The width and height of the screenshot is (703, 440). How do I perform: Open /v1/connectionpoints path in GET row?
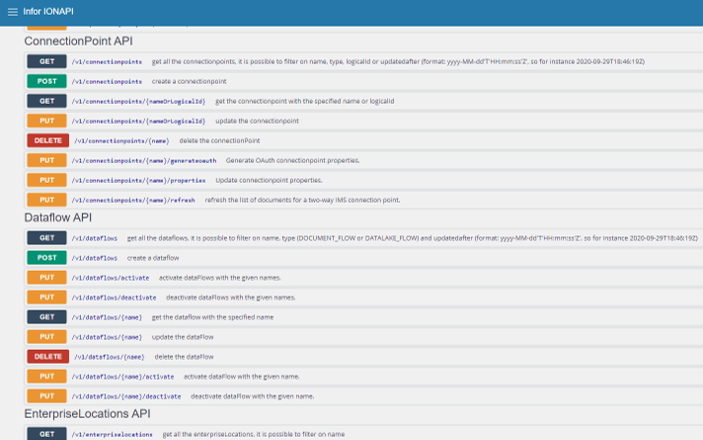point(107,62)
